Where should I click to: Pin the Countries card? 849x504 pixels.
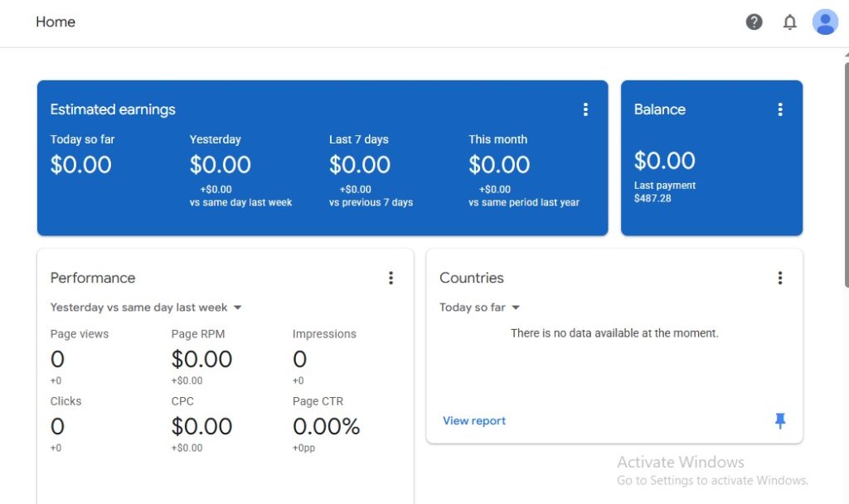click(779, 421)
